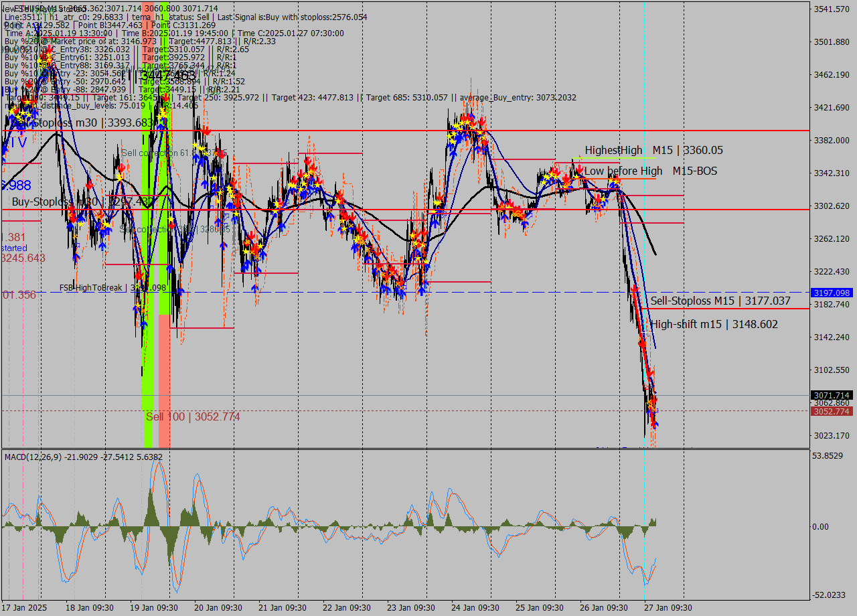This screenshot has width=857, height=616.
Task: Click the 3382.000 price scale value
Action: click(831, 140)
